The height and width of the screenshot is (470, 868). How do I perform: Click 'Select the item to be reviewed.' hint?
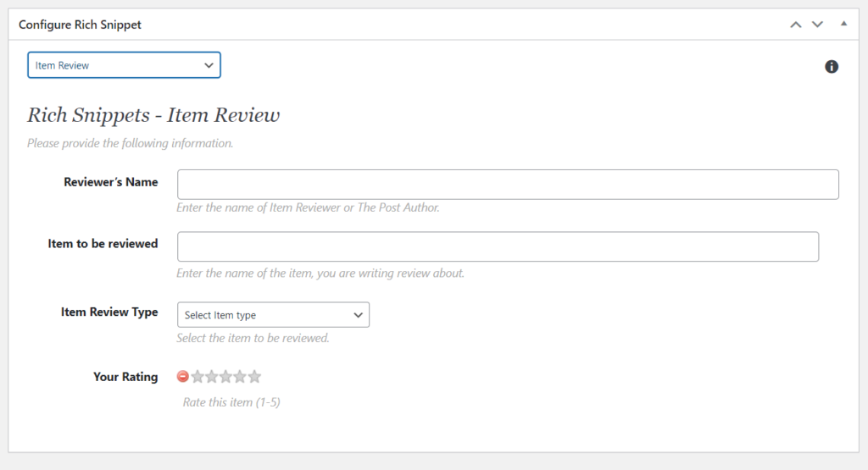click(x=253, y=338)
